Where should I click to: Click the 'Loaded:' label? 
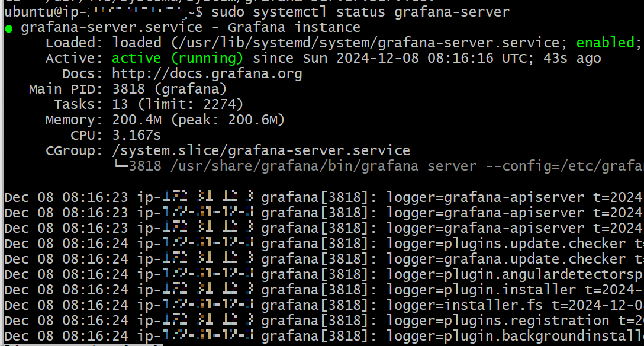pos(75,43)
